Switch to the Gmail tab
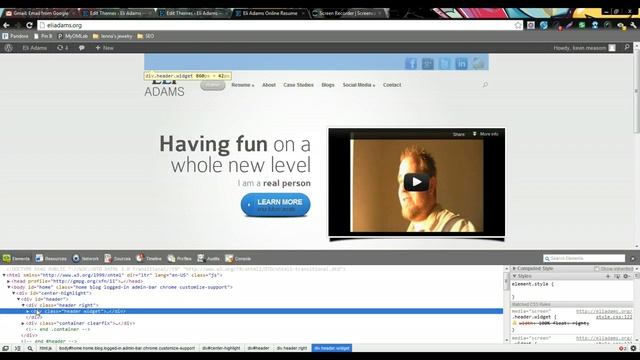 pos(39,13)
